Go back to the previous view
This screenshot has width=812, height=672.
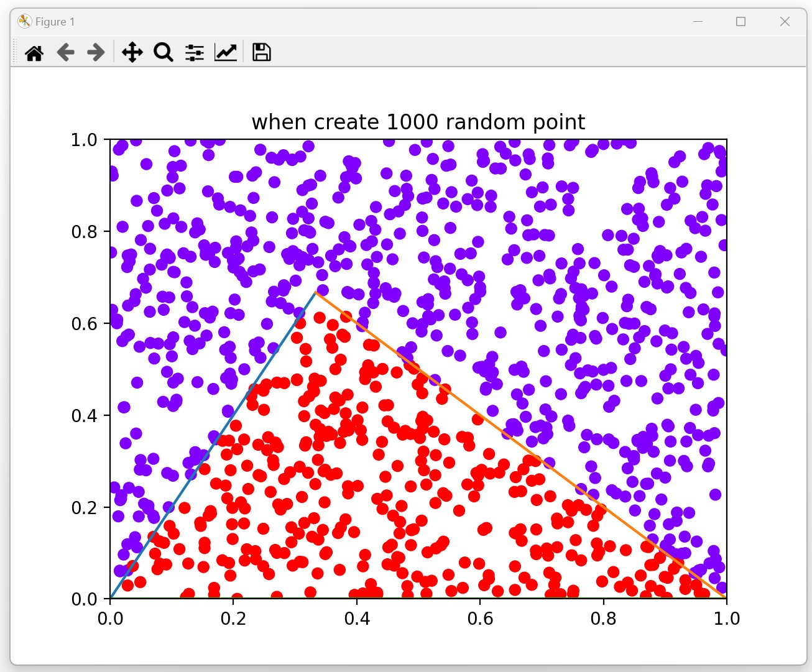click(65, 53)
